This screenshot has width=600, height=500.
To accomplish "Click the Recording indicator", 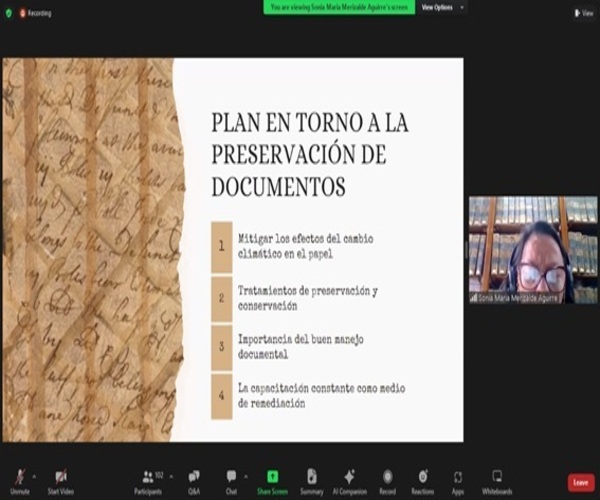I will click(36, 13).
